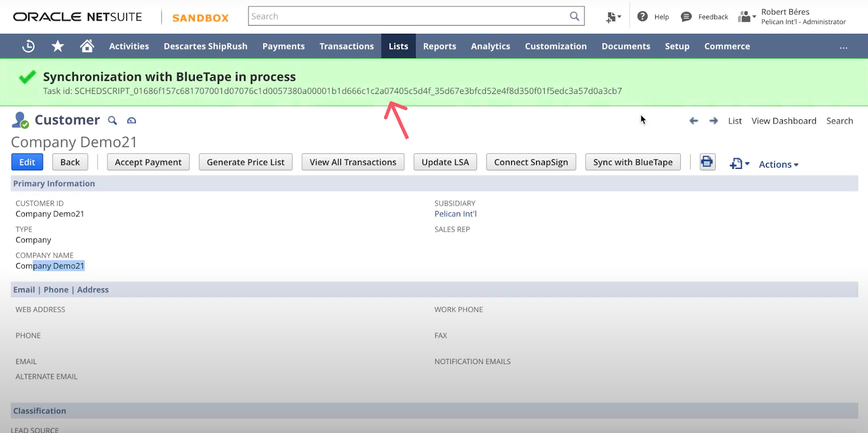The height and width of the screenshot is (433, 868).
Task: Collapse the Primary Information section header
Action: [x=435, y=183]
